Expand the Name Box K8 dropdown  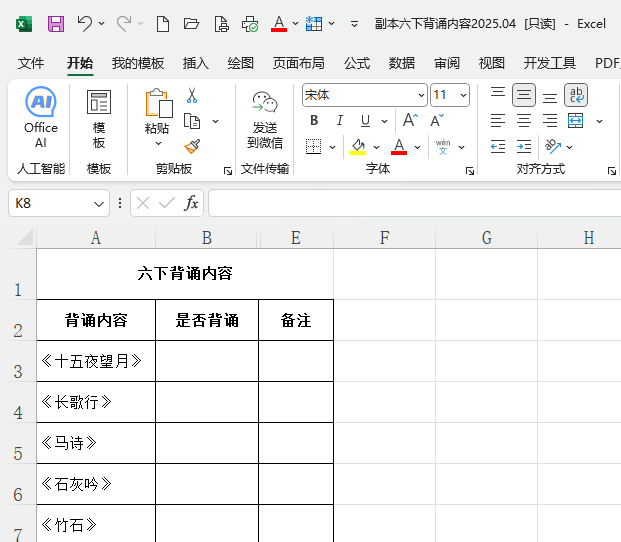(x=99, y=203)
